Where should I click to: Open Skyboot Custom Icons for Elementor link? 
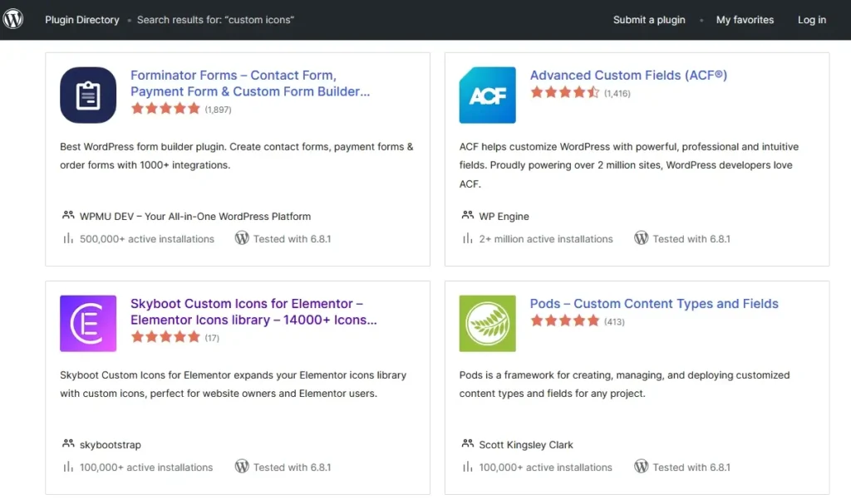(253, 311)
